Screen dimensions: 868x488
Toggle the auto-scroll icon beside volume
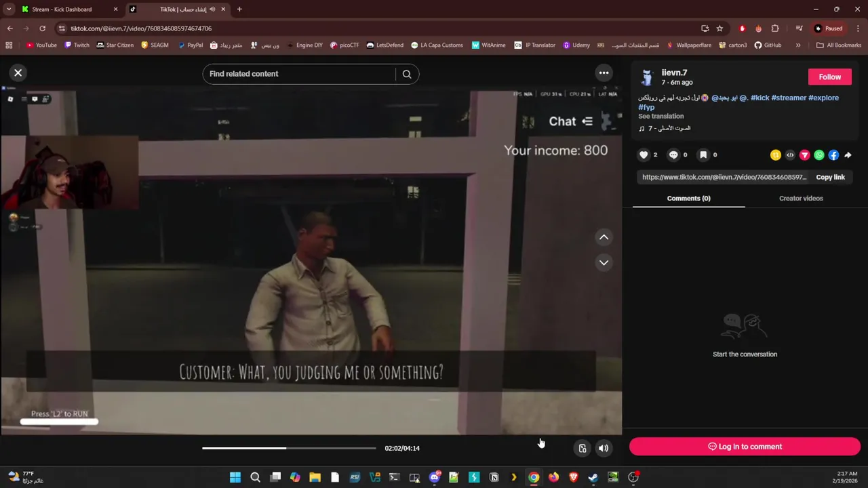pyautogui.click(x=583, y=448)
